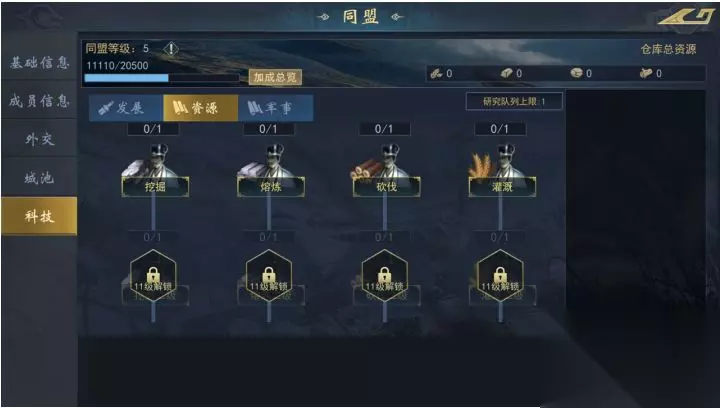Click the locked hexagon below 熔炼

269,276
